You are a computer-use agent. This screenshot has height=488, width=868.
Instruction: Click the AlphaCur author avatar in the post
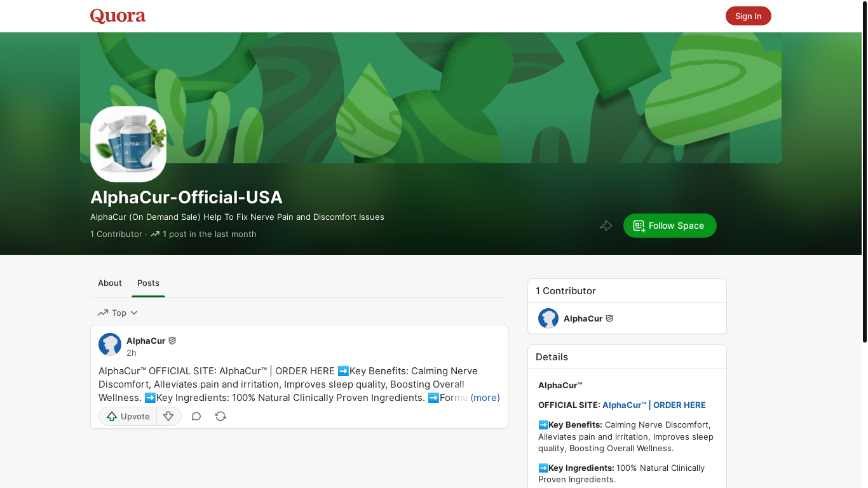coord(110,344)
